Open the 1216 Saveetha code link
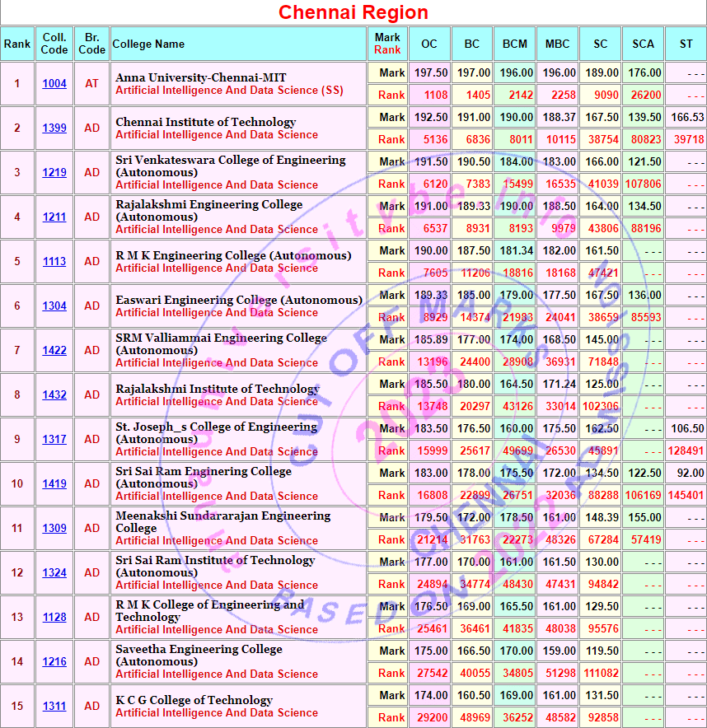 (54, 662)
